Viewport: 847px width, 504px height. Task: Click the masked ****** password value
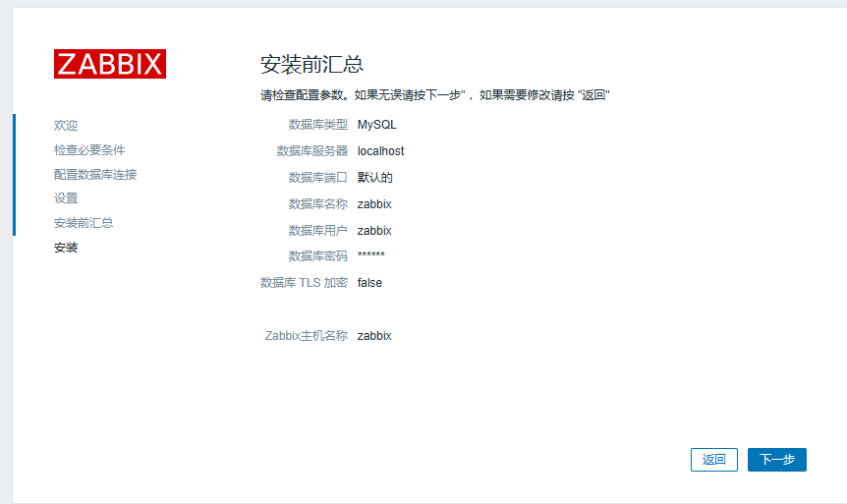371,255
